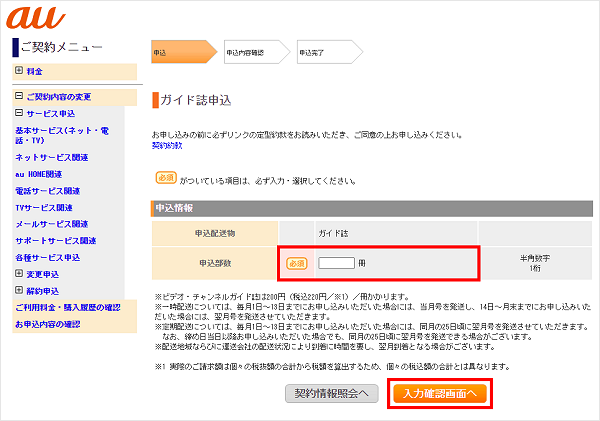This screenshot has height=421, width=600.
Task: Open 基本サービス(ネット・電話・TV) link
Action: coord(64,136)
